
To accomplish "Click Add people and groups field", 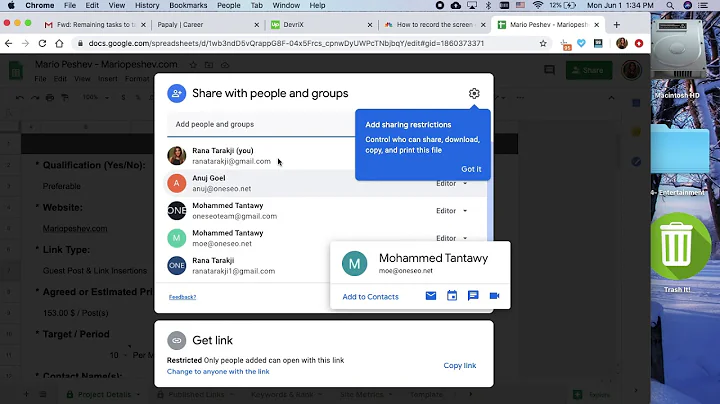I will 260,124.
